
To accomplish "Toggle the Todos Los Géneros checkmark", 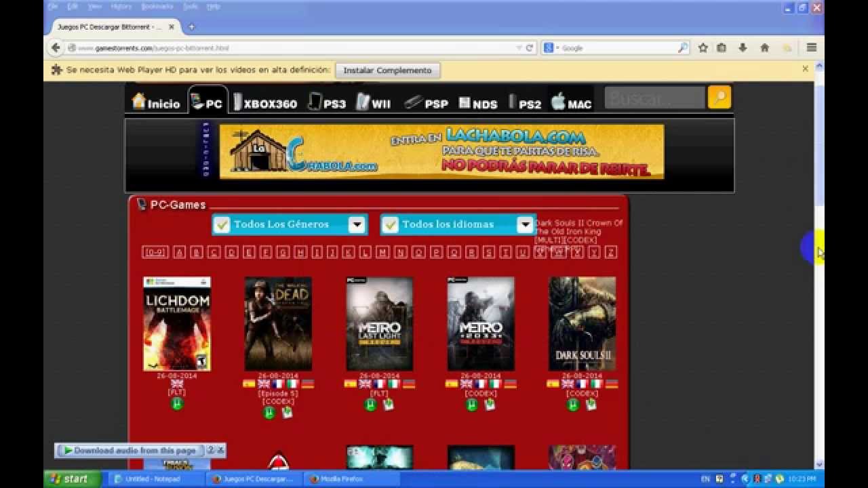I will (x=222, y=224).
